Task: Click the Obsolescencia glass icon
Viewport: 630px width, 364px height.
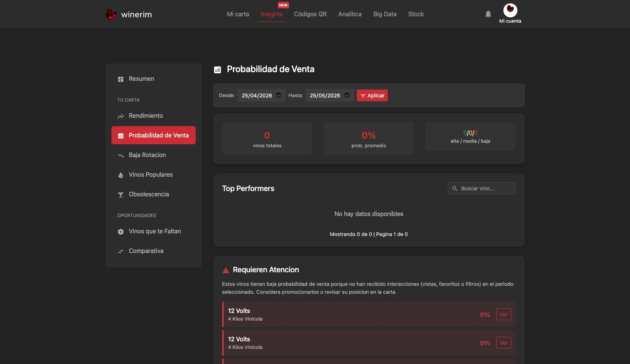Action: click(x=121, y=194)
